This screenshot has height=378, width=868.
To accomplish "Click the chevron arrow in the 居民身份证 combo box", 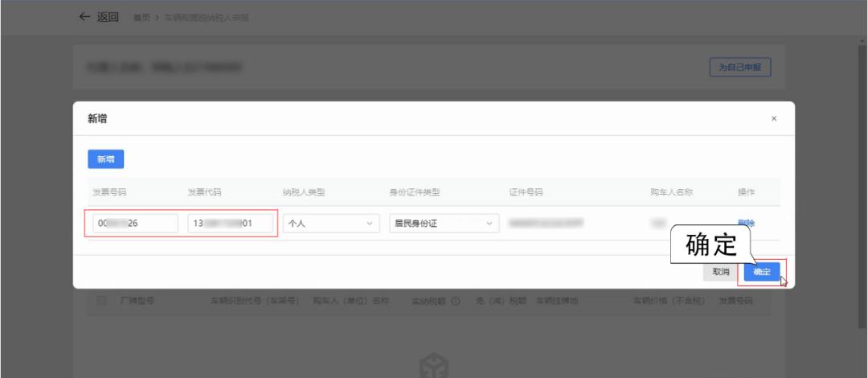I will pyautogui.click(x=489, y=224).
